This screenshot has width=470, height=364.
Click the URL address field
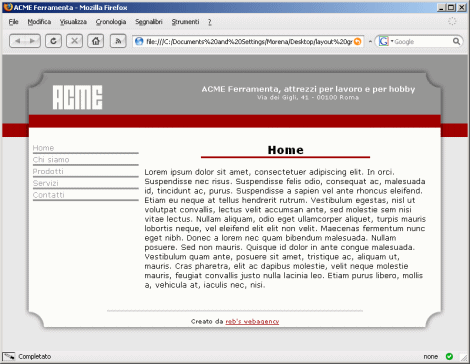[x=249, y=41]
